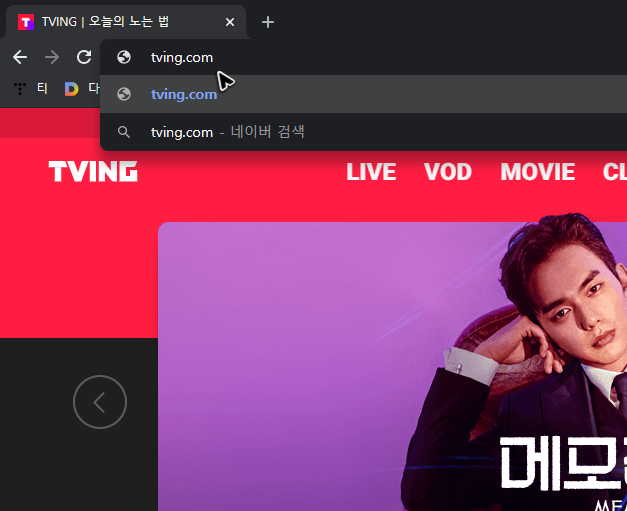The image size is (627, 511).
Task: Open the VOD menu
Action: point(448,172)
